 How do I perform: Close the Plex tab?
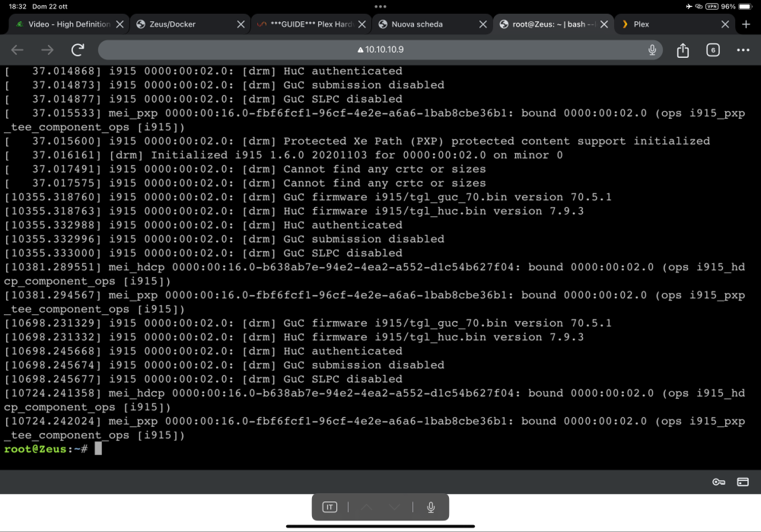click(725, 24)
